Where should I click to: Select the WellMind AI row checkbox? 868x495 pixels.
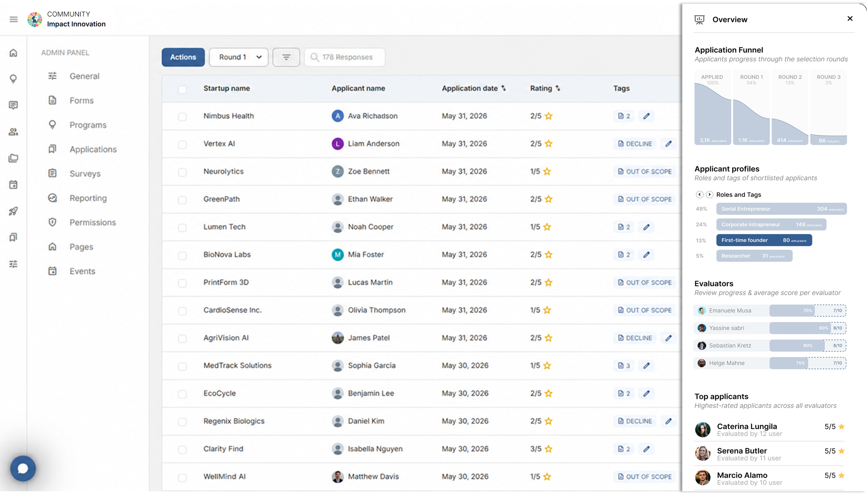[182, 478]
